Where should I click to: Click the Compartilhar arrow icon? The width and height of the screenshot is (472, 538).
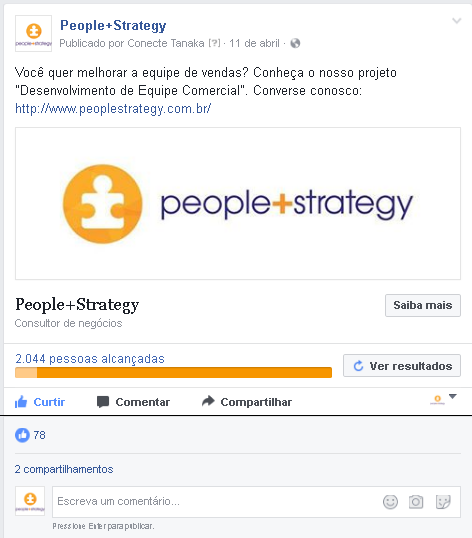tap(208, 401)
